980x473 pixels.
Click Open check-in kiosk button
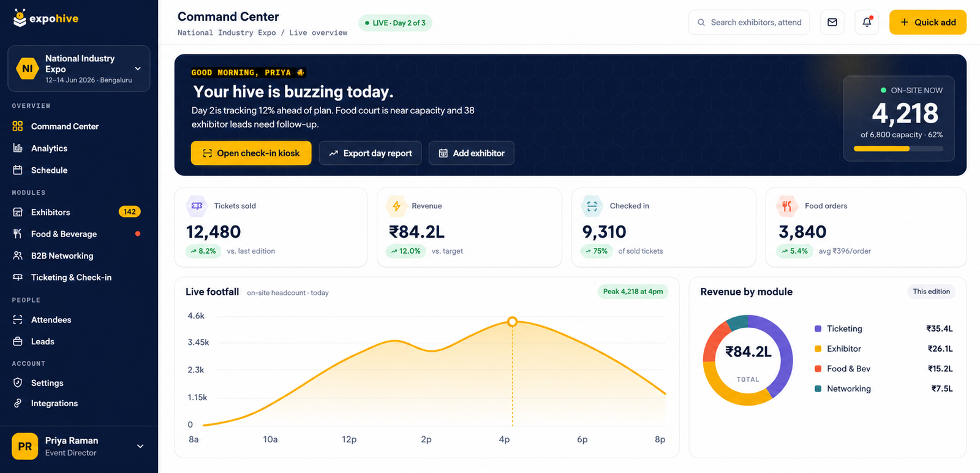pos(251,153)
